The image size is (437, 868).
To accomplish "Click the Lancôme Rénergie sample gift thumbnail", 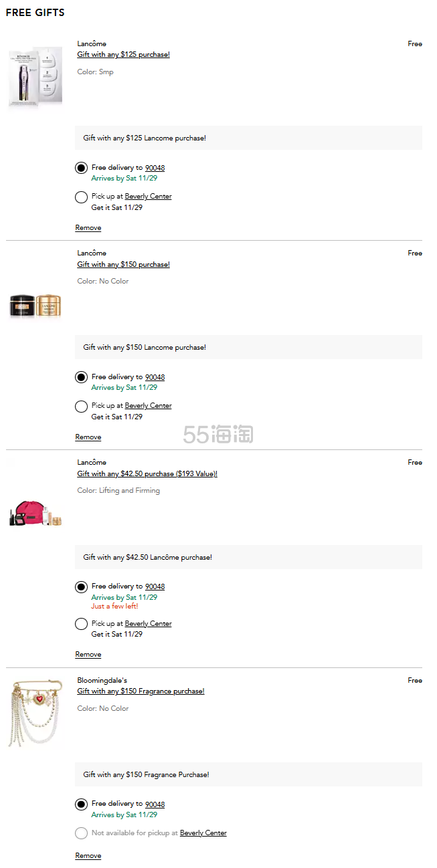I will click(35, 77).
